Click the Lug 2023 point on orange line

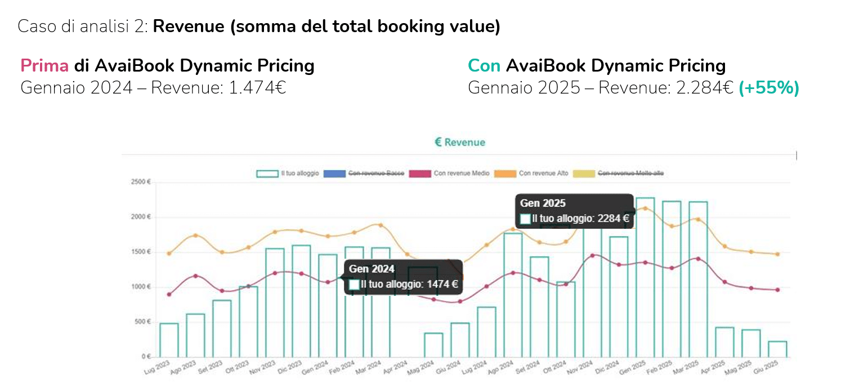[169, 254]
